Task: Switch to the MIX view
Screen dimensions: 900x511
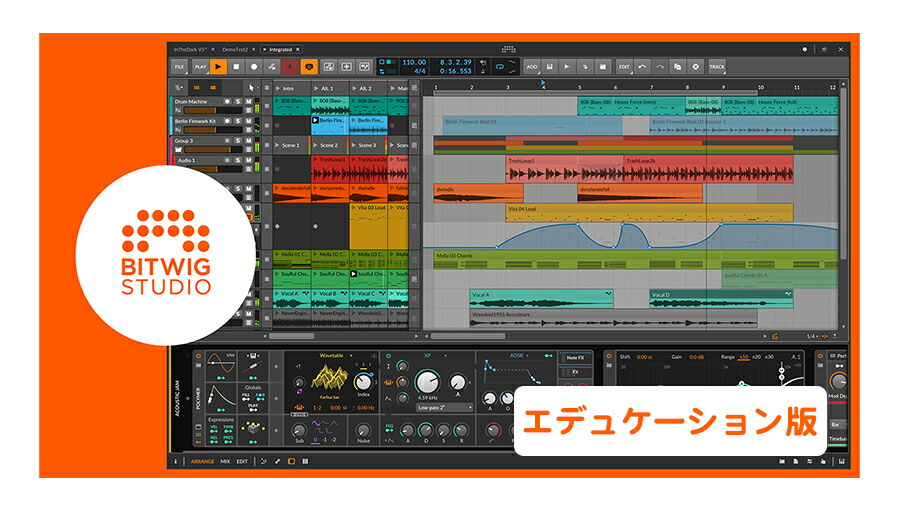Action: tap(225, 461)
